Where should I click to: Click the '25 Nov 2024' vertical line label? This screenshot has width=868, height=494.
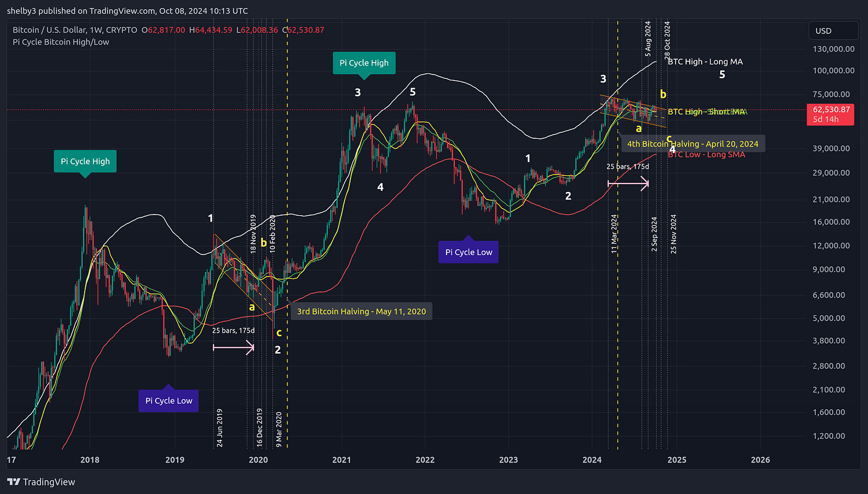click(674, 234)
